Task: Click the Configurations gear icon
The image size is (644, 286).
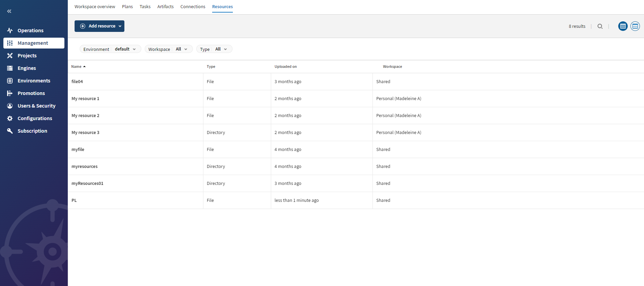Action: [10, 118]
